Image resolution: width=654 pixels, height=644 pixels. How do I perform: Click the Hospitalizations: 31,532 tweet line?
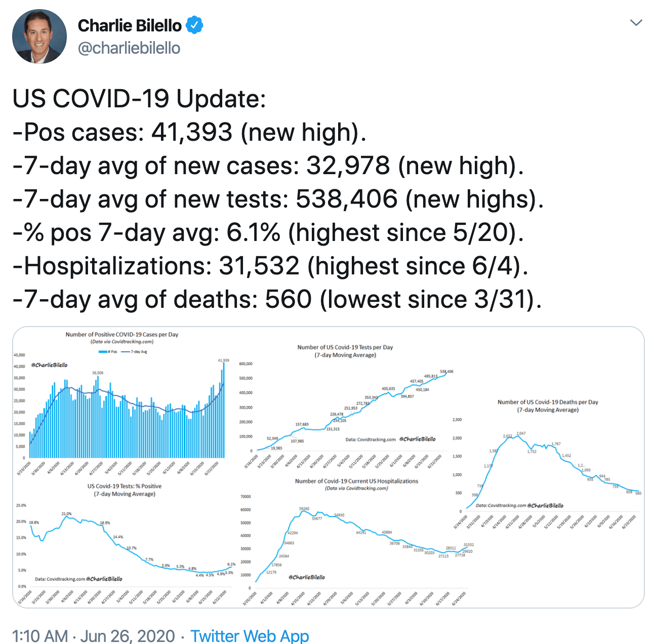pos(270,266)
